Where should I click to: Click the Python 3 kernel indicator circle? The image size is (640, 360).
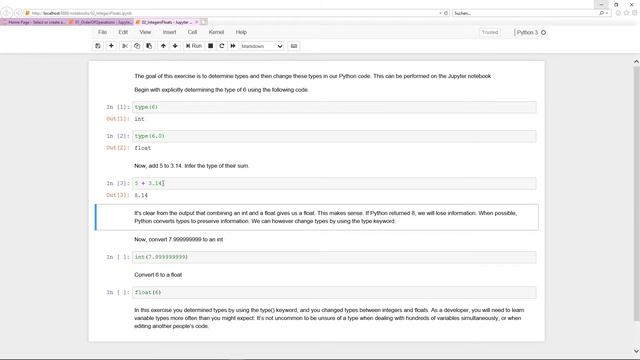[544, 32]
